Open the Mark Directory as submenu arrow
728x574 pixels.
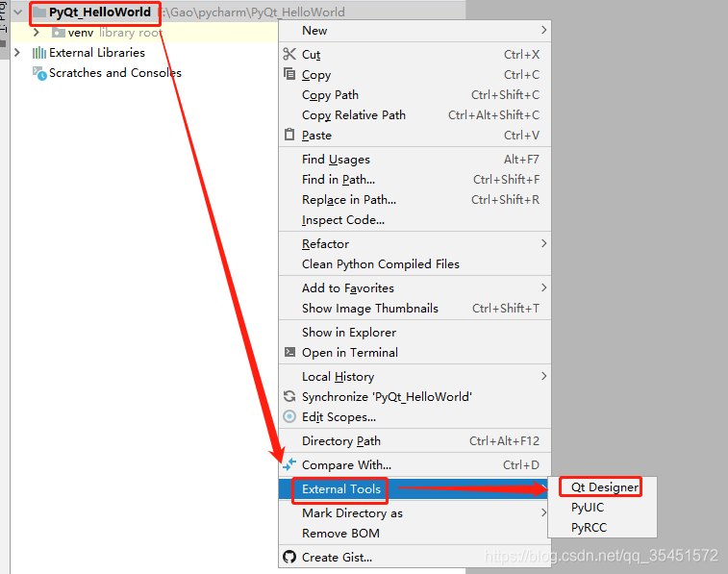coord(543,512)
